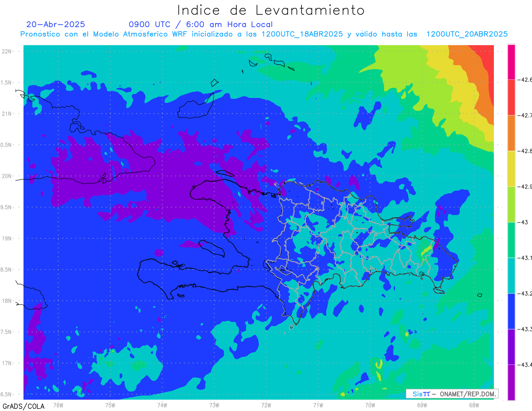The image size is (532, 411).
Task: Click the latitude label "18N"
Action: point(7,301)
